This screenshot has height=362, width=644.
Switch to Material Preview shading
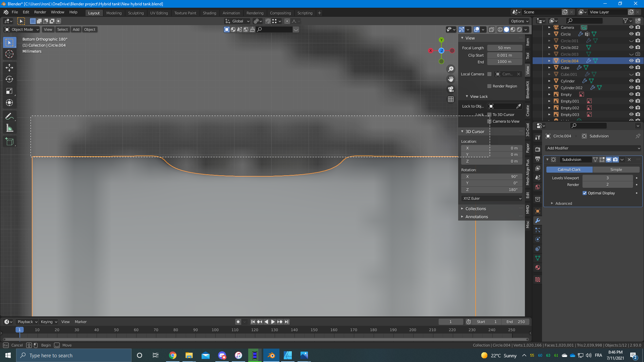[x=513, y=29]
